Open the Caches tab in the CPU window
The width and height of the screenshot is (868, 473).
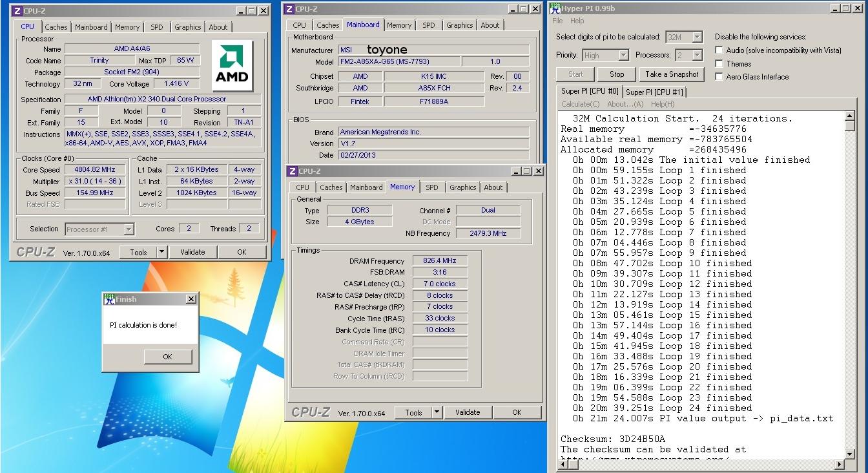click(56, 27)
